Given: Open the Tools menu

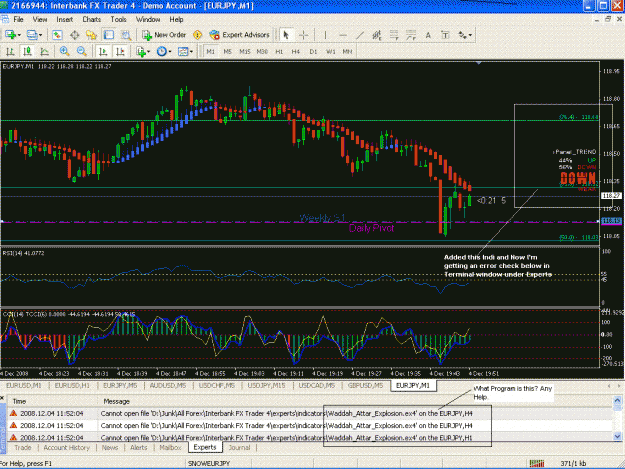Looking at the screenshot, I should coord(118,20).
